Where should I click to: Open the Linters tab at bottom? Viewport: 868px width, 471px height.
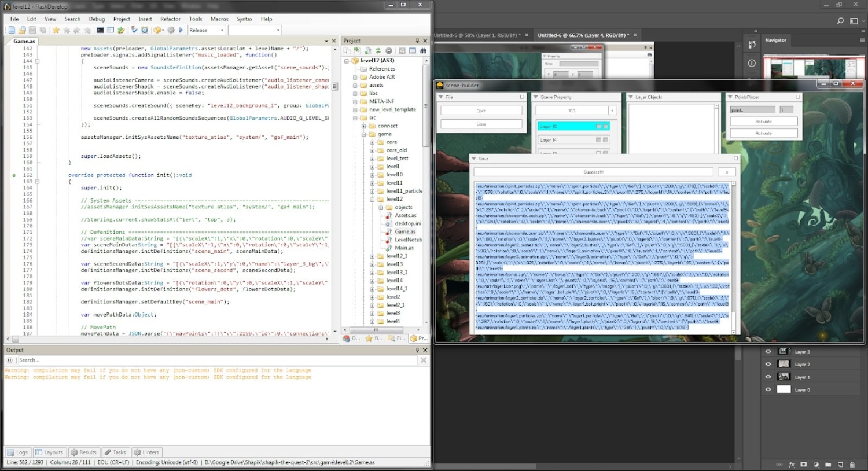coord(146,452)
